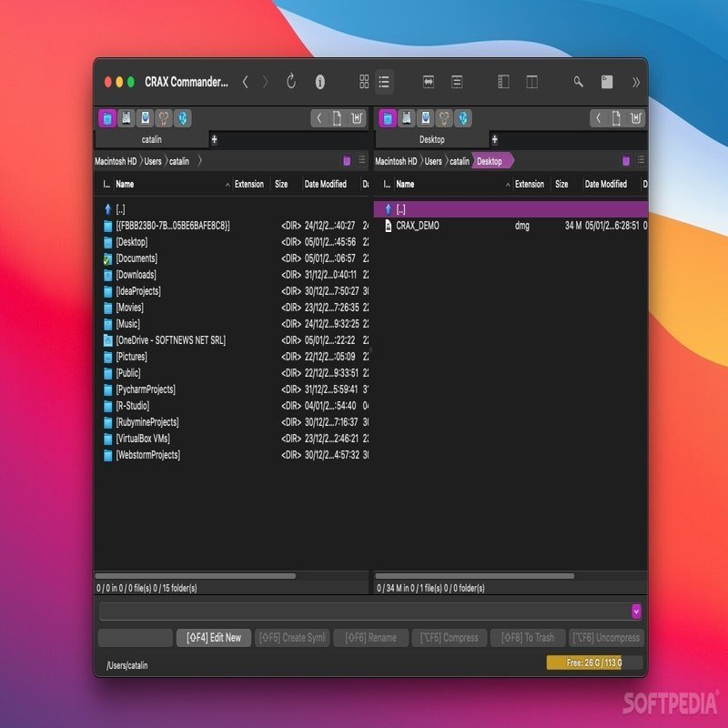Switch to list view mode
Viewport: 728px width, 728px height.
(384, 82)
